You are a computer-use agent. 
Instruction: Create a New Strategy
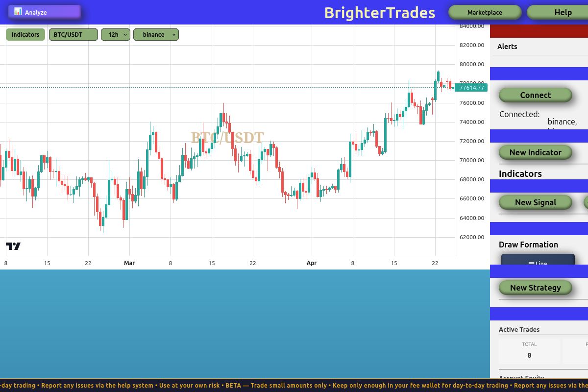(535, 288)
